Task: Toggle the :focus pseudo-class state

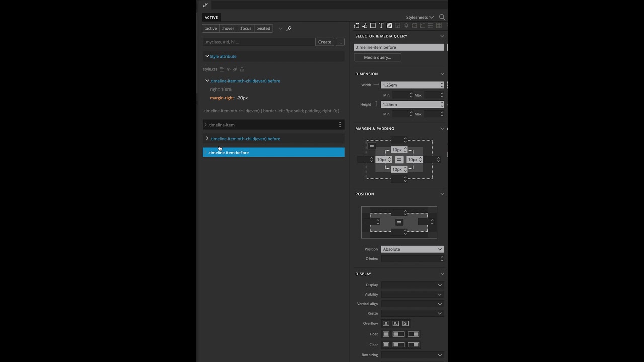Action: point(246,29)
